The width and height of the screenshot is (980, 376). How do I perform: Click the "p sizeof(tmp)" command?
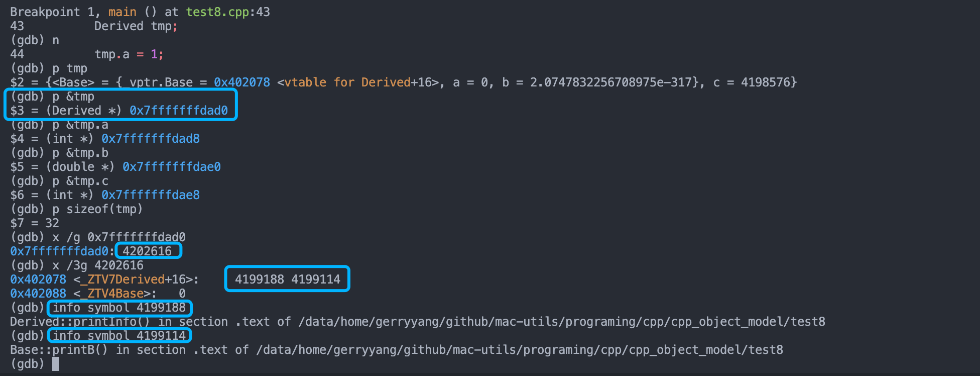(x=97, y=209)
